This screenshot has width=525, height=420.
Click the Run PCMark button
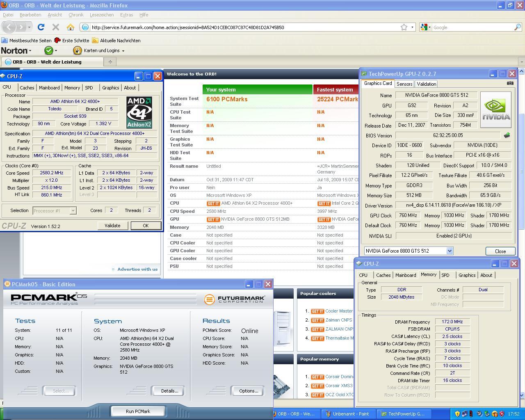point(138,411)
